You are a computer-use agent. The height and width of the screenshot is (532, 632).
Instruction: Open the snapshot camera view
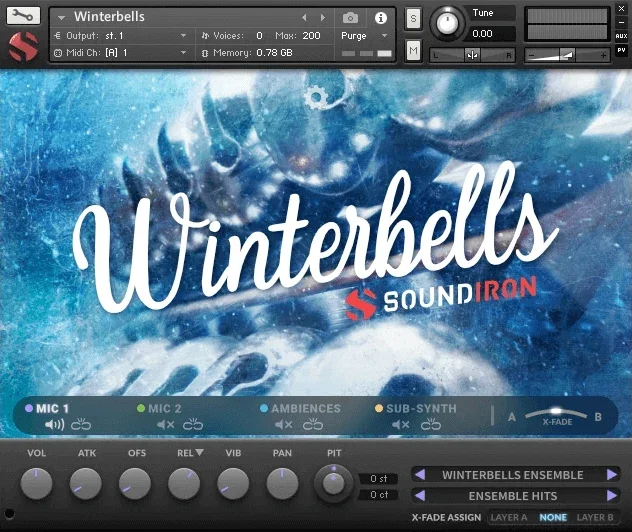point(350,18)
